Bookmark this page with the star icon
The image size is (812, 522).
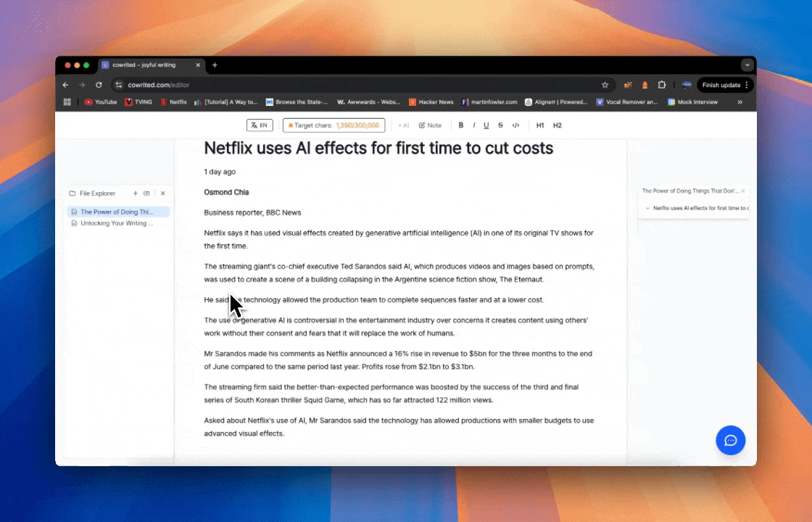click(605, 85)
